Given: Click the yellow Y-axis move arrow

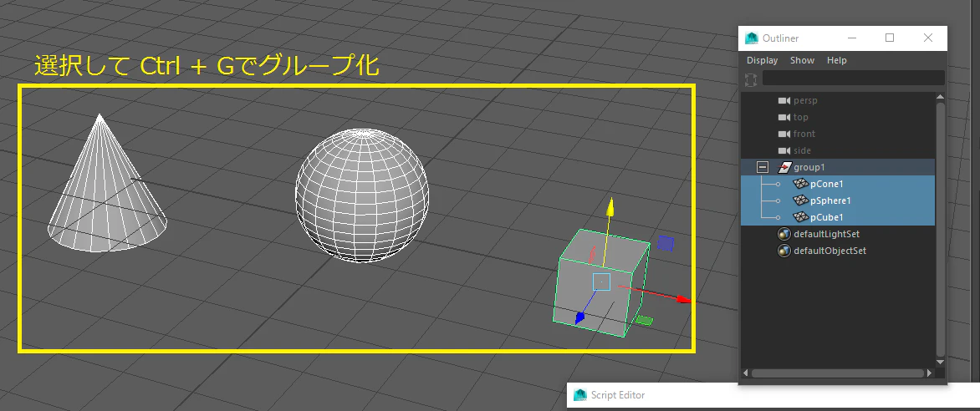Looking at the screenshot, I should [x=610, y=208].
